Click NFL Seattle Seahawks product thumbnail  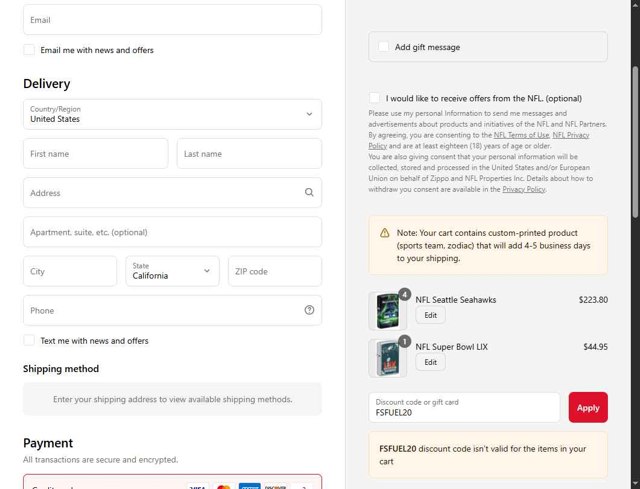click(x=387, y=311)
